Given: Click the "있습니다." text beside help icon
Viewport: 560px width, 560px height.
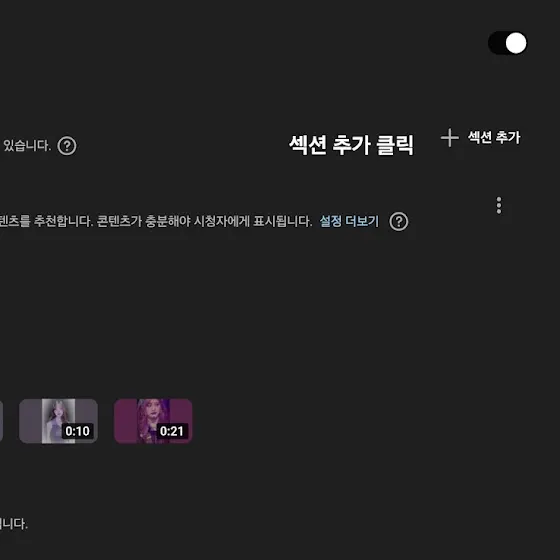Looking at the screenshot, I should tap(27, 145).
